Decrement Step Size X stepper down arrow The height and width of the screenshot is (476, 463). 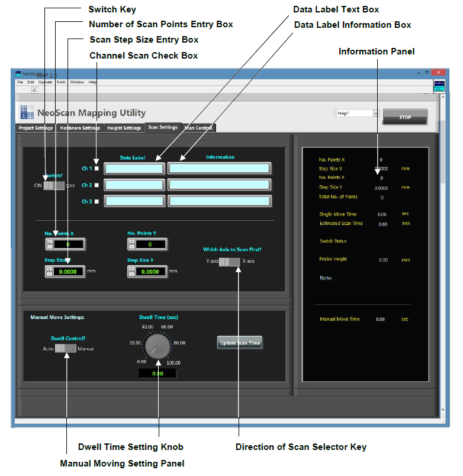[x=49, y=274]
